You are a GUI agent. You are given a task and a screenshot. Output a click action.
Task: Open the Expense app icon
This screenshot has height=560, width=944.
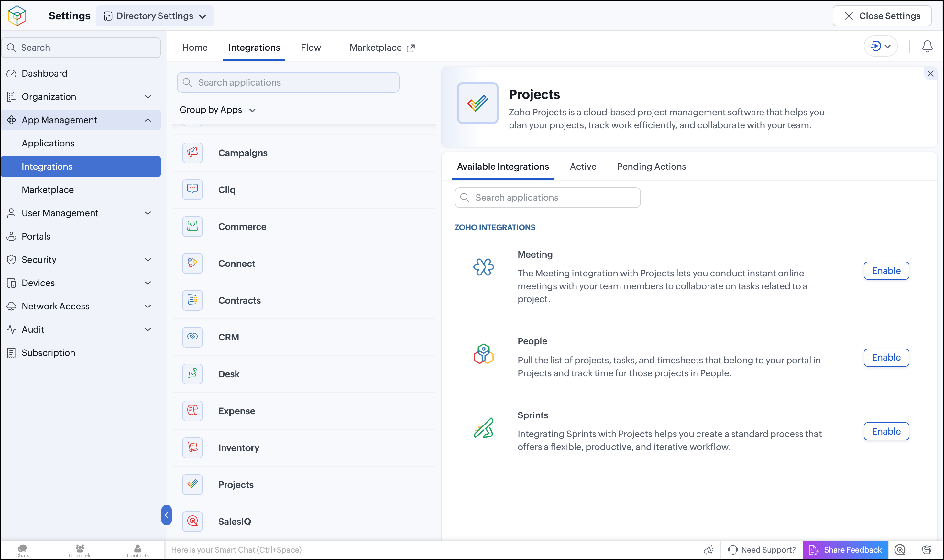pos(192,411)
